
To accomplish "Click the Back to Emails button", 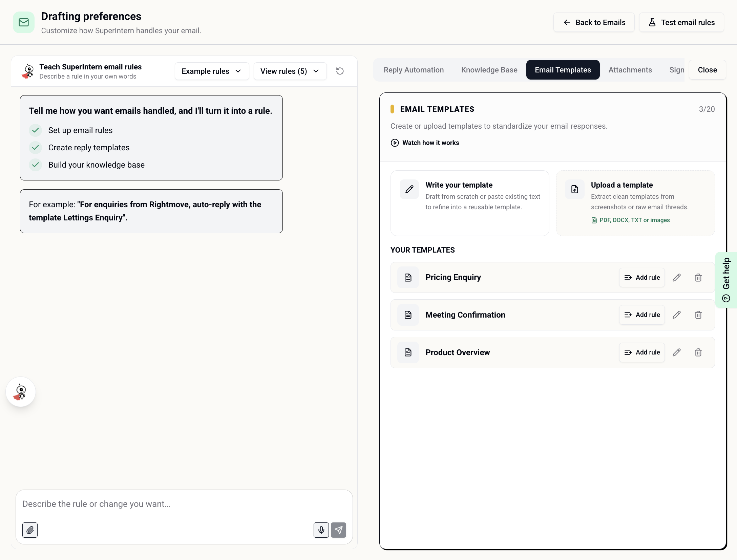I will [x=594, y=22].
